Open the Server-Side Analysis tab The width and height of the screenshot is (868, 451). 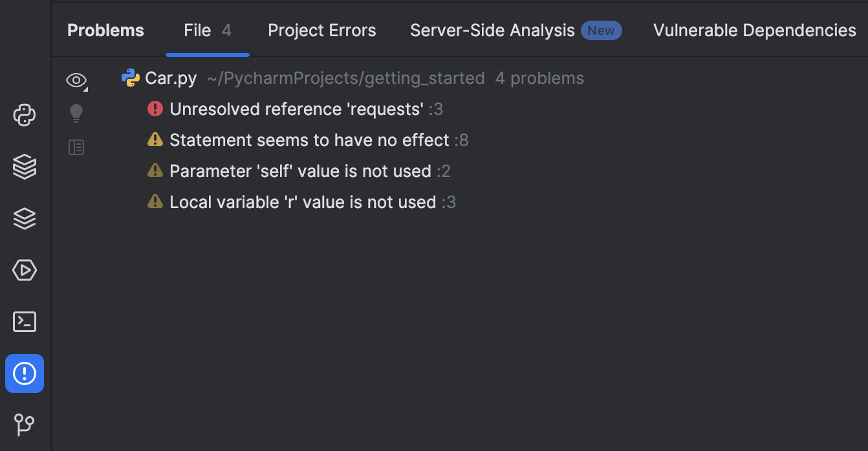click(492, 30)
